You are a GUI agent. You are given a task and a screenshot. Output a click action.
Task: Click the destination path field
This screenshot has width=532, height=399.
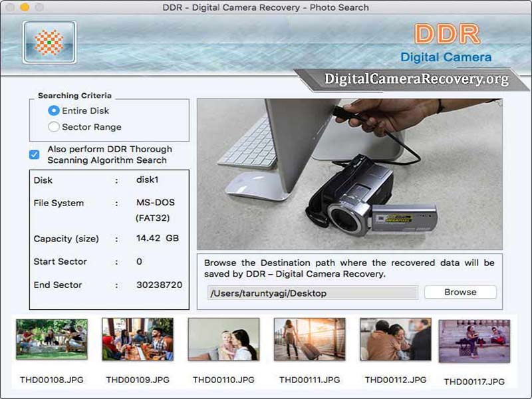pos(313,293)
